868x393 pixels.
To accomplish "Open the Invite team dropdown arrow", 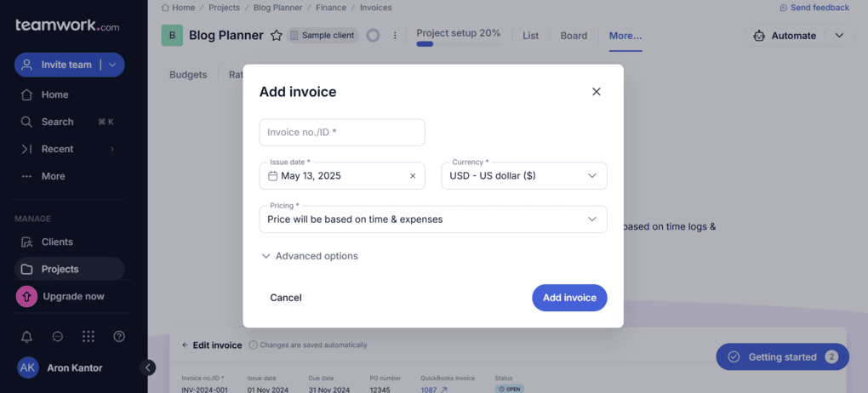I will [x=112, y=65].
